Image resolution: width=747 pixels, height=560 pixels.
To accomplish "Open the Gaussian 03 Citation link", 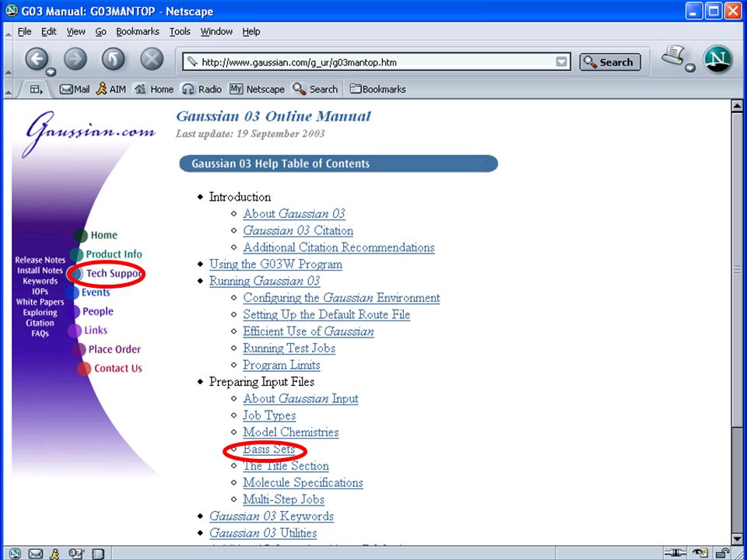I will [x=298, y=230].
